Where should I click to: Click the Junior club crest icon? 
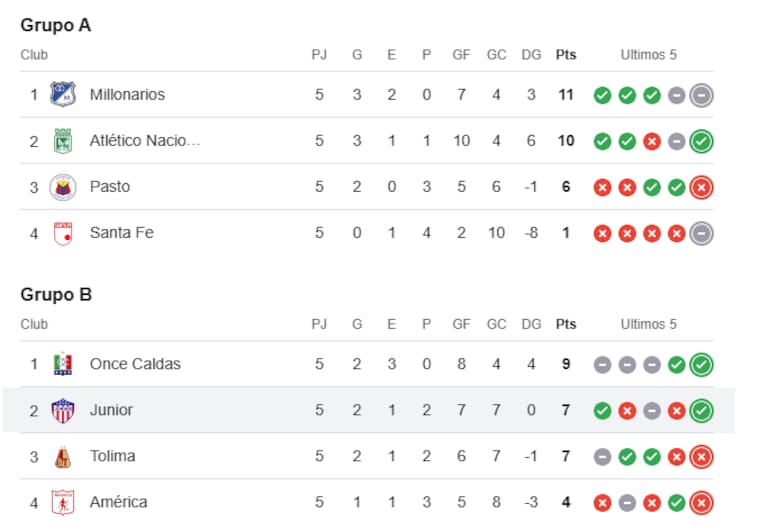[x=63, y=410]
